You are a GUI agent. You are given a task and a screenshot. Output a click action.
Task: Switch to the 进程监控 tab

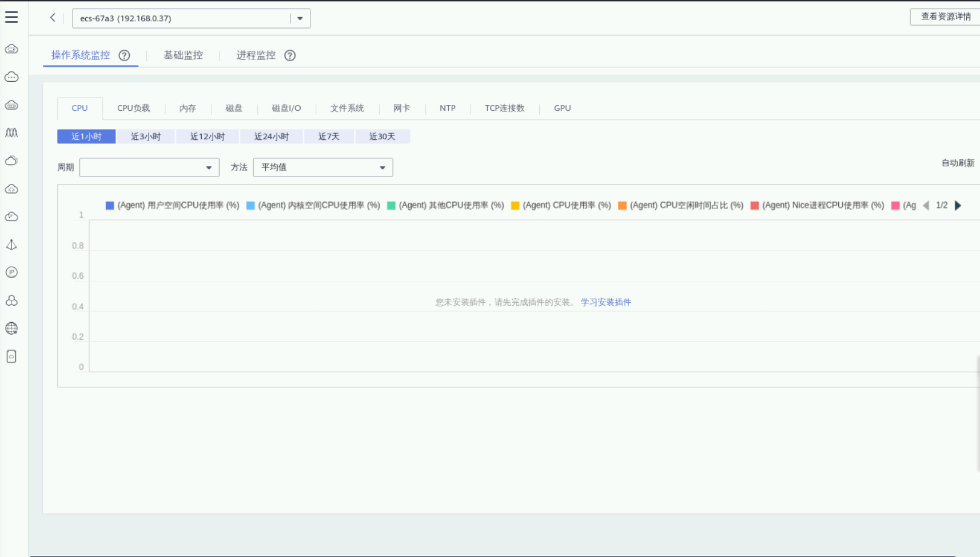(256, 55)
